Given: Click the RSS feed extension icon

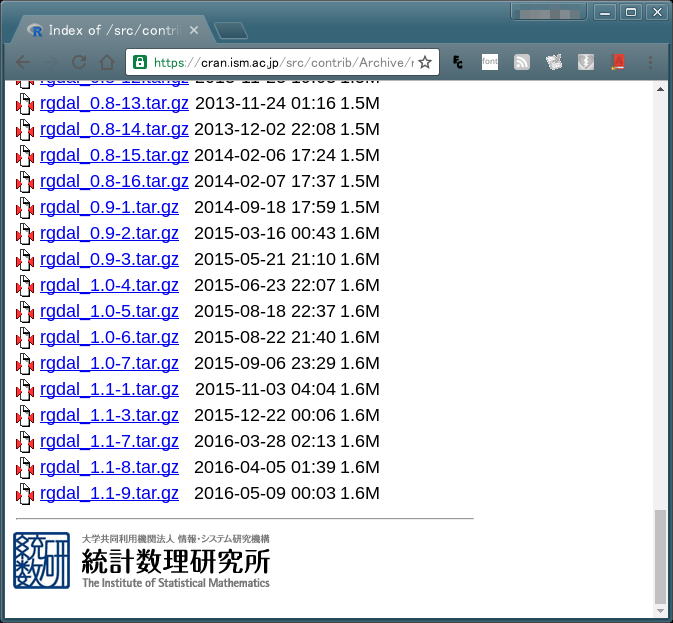Looking at the screenshot, I should (522, 63).
